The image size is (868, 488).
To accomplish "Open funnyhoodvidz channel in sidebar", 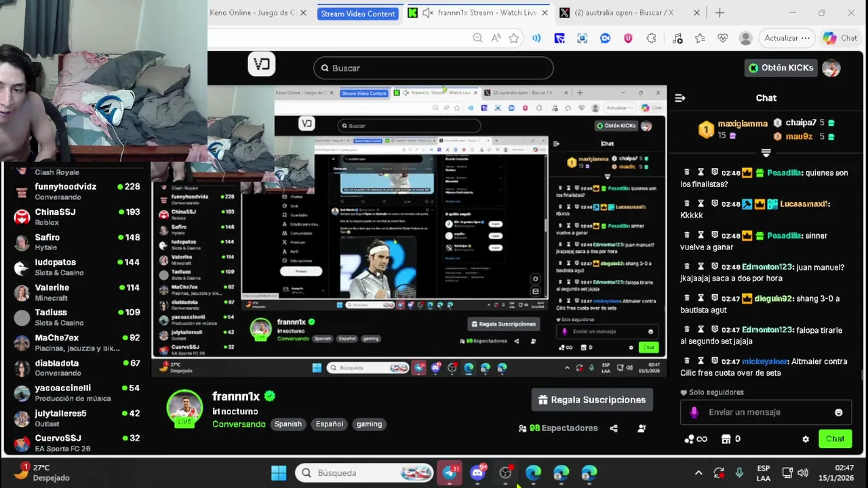I will pos(77,191).
